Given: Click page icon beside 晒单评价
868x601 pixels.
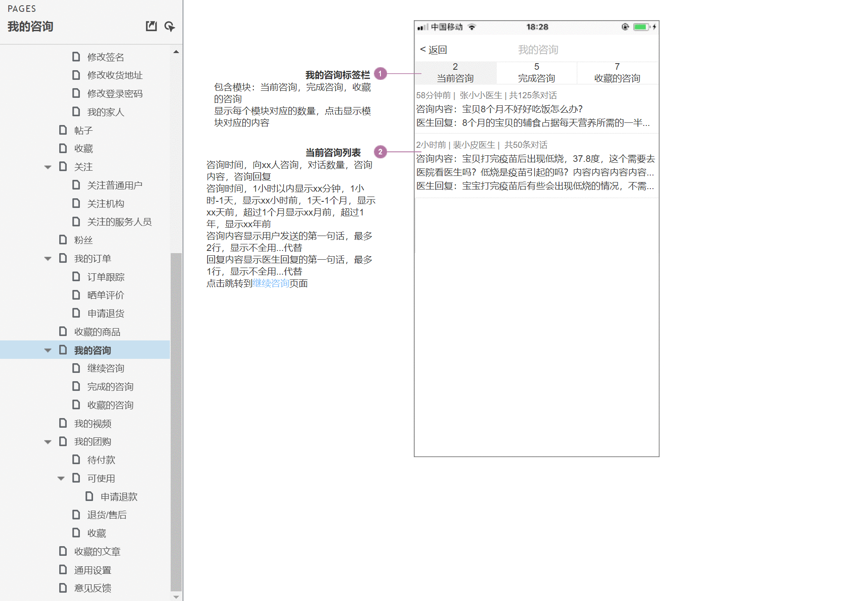Looking at the screenshot, I should click(76, 295).
